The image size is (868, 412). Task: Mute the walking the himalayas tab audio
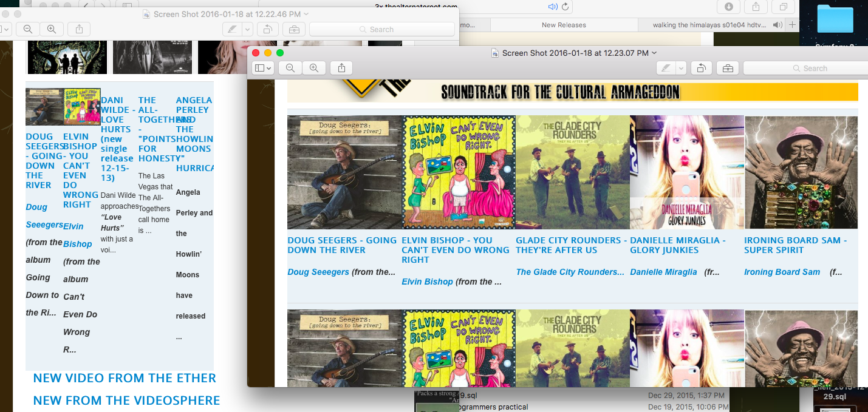[777, 25]
